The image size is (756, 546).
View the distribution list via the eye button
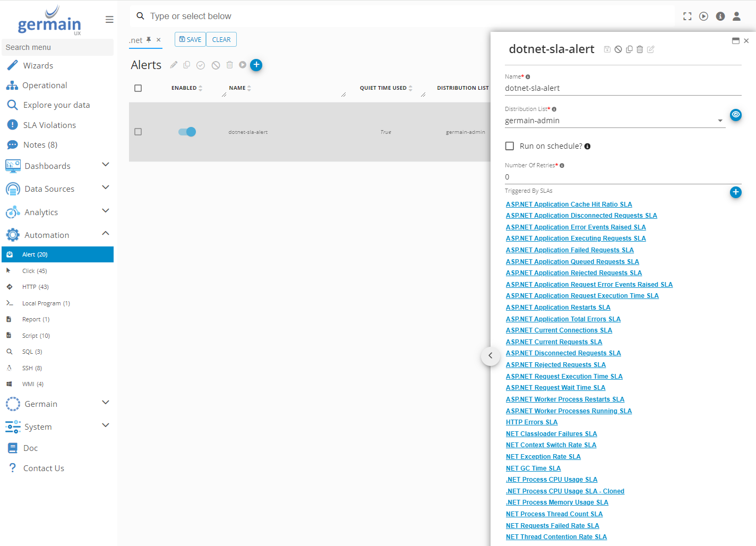coord(735,115)
